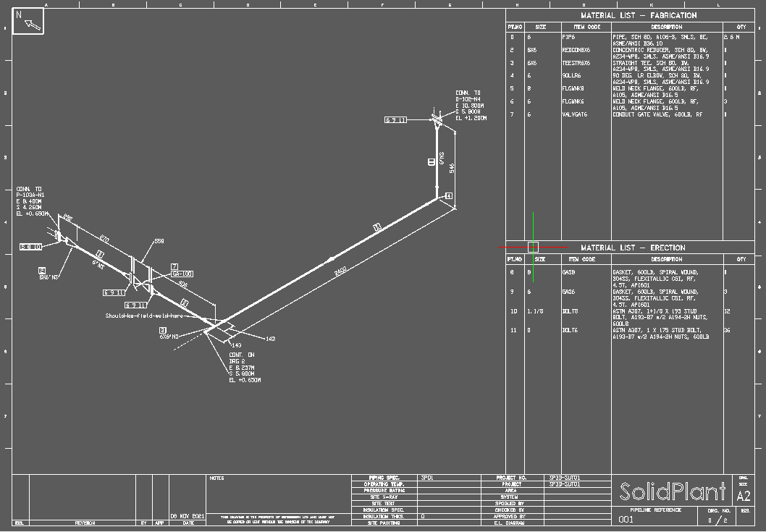Select the "D-10E-N4" connection reference
Screen dimensions: 766x532
click(x=468, y=99)
